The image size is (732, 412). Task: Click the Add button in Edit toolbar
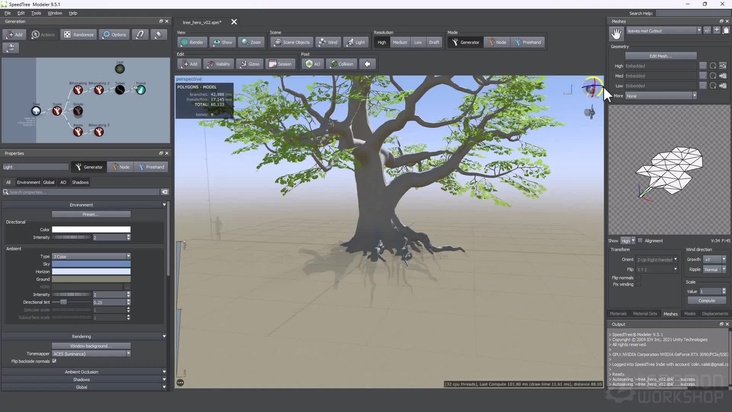coord(190,64)
